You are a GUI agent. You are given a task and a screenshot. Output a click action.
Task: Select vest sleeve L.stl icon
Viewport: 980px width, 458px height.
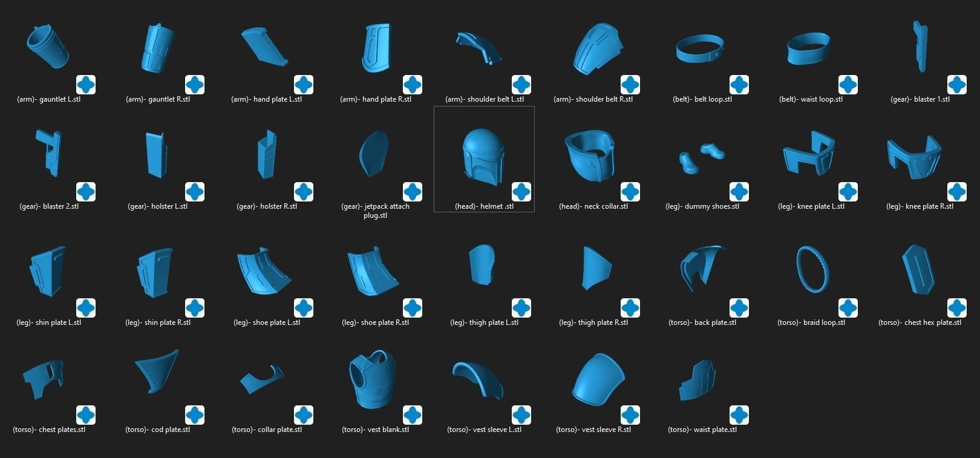(x=477, y=380)
